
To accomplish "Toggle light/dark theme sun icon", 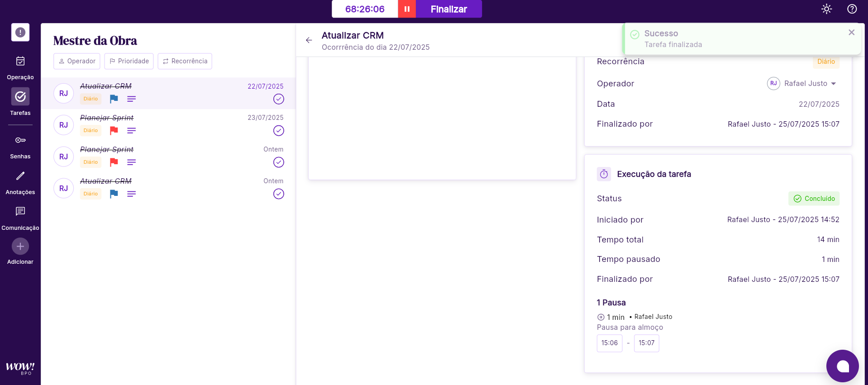I will (x=826, y=9).
